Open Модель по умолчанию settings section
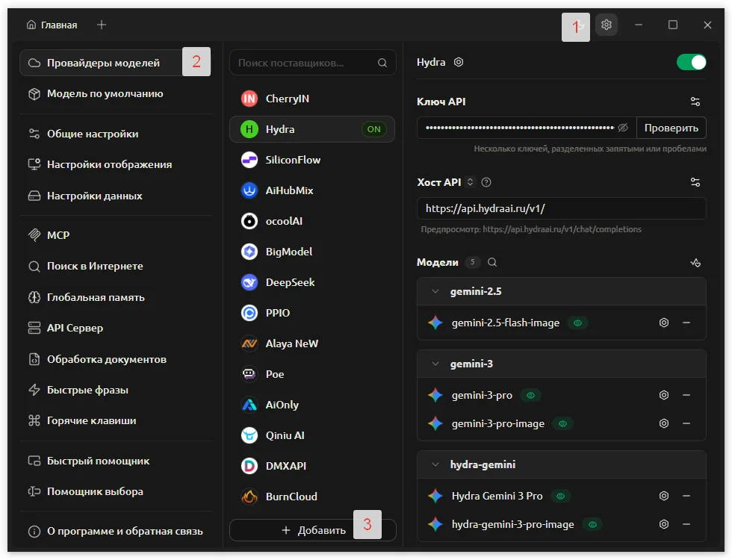This screenshot has width=732, height=560. pos(105,94)
